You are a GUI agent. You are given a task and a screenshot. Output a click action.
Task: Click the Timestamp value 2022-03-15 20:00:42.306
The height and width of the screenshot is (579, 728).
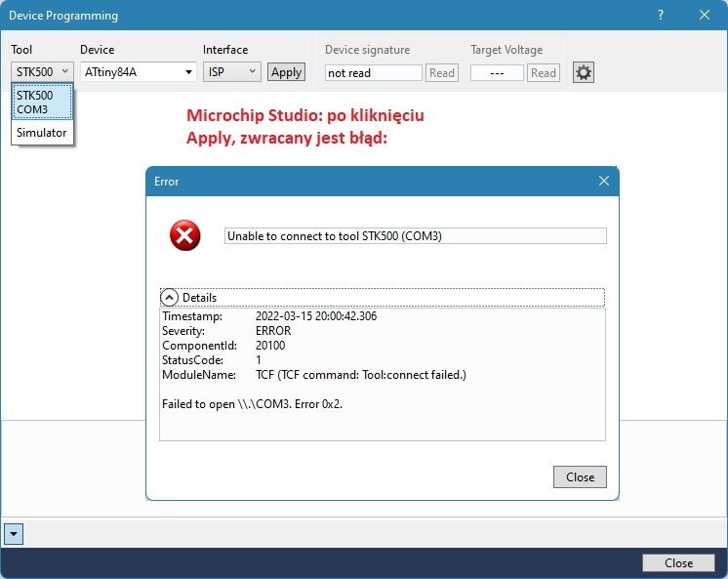click(x=316, y=316)
